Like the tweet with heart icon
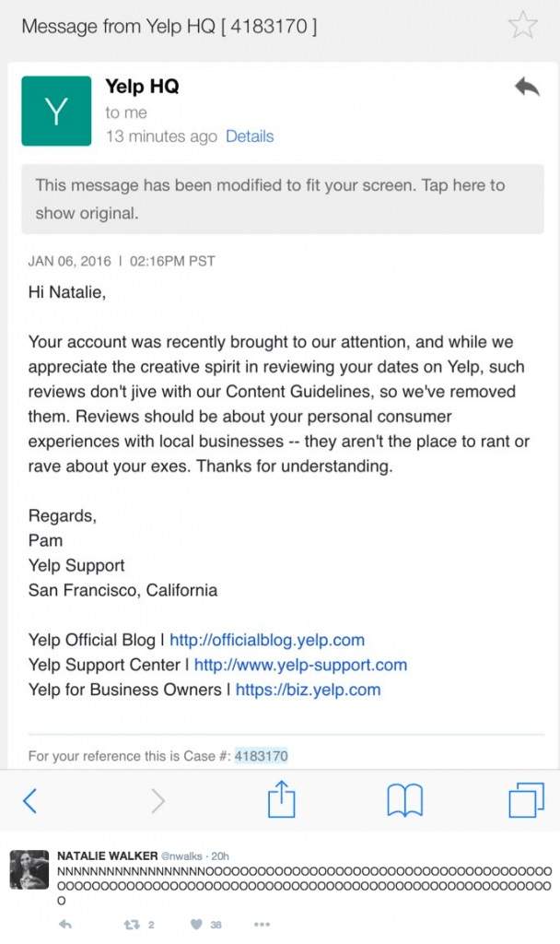Screen dimensions: 560x944 [x=196, y=924]
